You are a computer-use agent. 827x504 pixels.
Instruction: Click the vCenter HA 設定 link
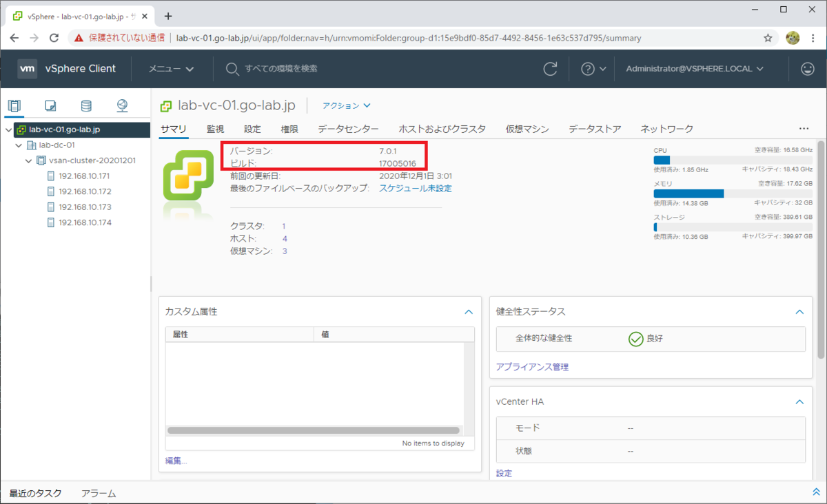click(504, 473)
